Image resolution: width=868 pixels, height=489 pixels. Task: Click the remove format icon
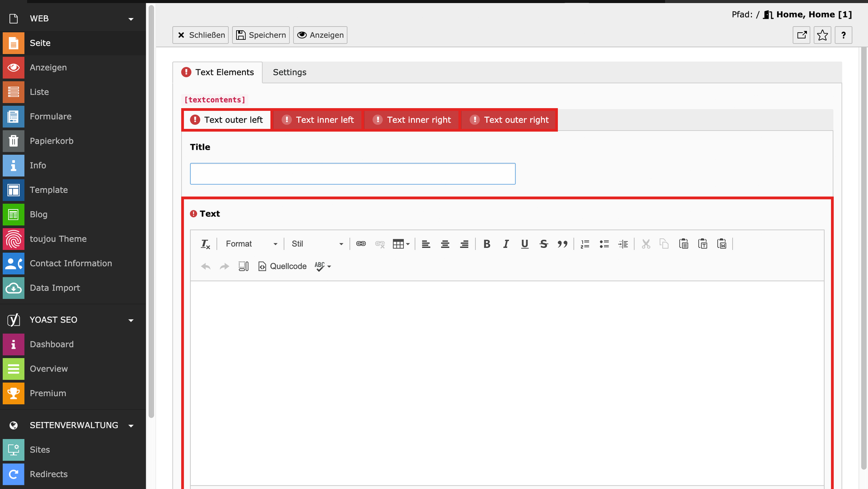(205, 244)
